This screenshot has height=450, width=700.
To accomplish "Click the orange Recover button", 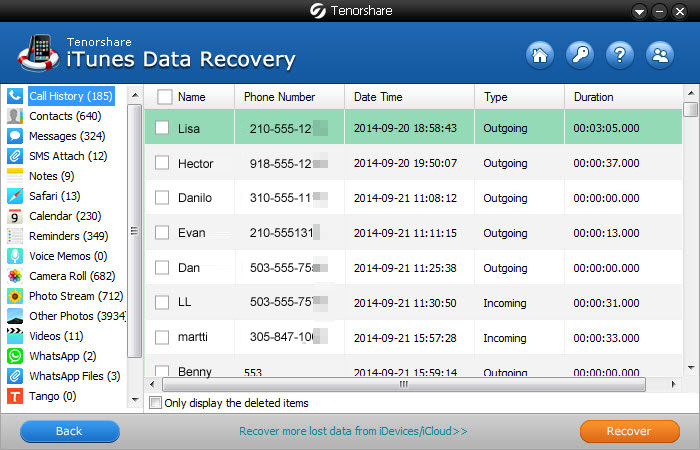I will click(629, 431).
